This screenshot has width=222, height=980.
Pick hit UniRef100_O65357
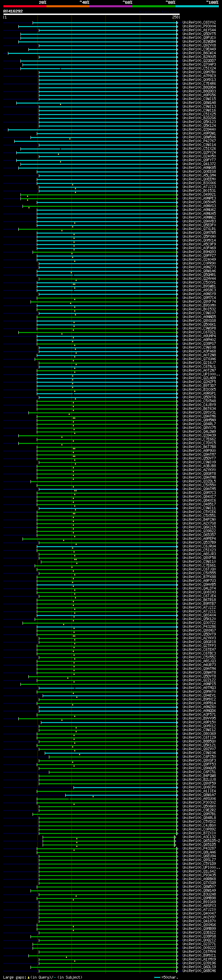tap(199, 535)
